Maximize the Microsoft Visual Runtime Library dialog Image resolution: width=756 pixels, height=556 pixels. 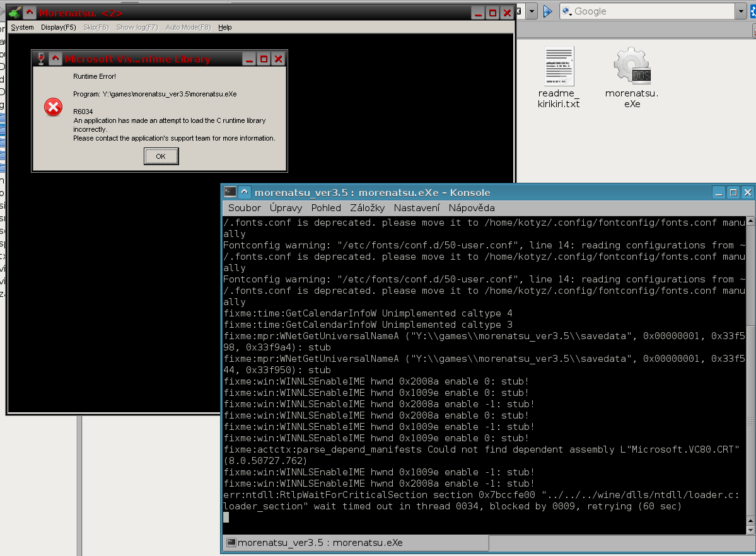click(264, 59)
